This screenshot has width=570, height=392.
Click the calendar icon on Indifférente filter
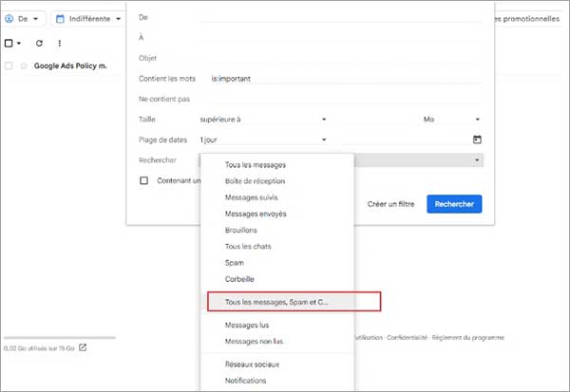click(x=60, y=18)
